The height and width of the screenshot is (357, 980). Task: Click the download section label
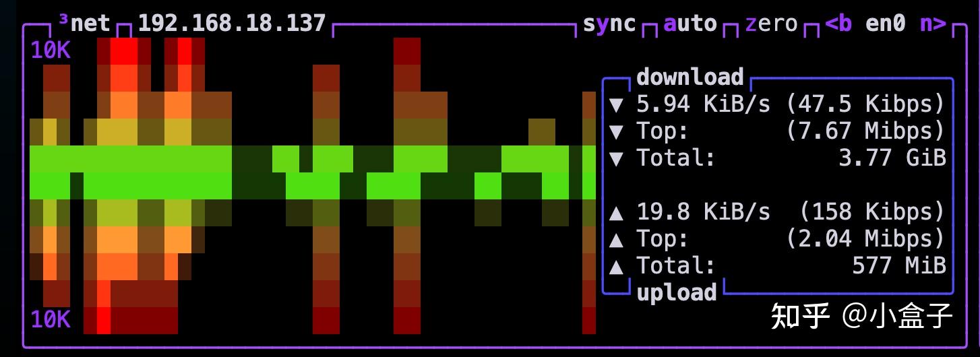690,77
